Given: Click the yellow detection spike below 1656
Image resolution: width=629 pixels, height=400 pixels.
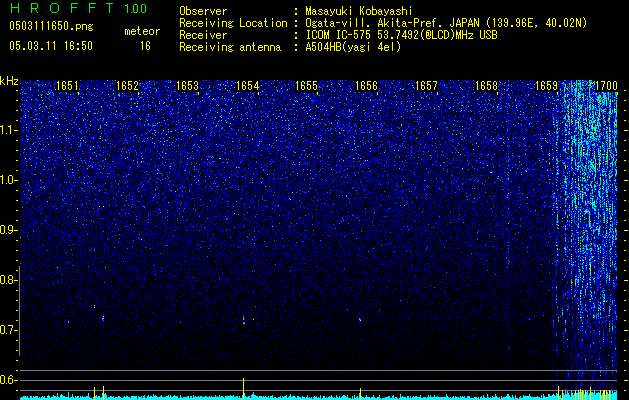Looking at the screenshot, I should [x=360, y=393].
